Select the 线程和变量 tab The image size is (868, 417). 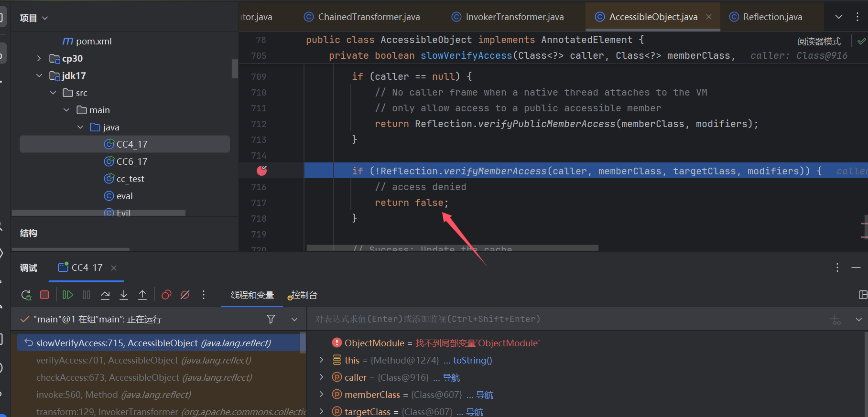click(252, 295)
